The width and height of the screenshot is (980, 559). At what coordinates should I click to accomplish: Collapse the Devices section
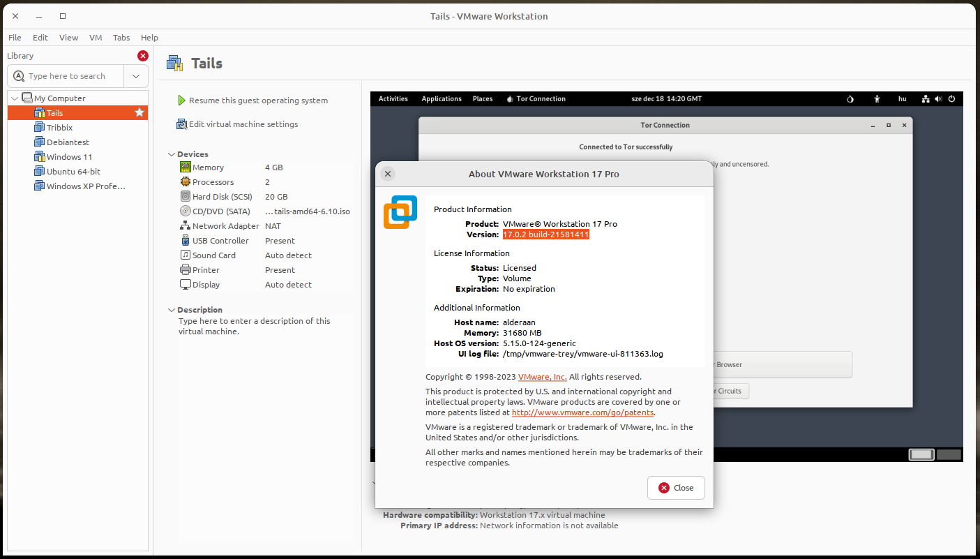172,154
